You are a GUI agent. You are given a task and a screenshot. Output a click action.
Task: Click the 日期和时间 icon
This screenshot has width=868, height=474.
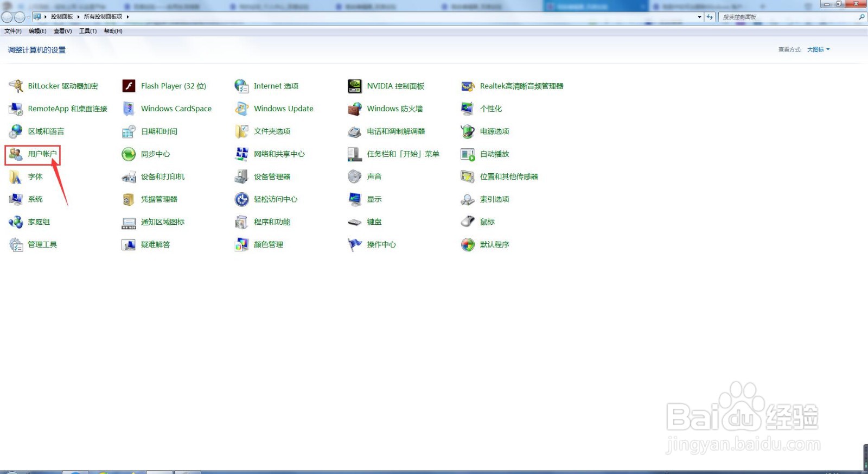tap(129, 131)
